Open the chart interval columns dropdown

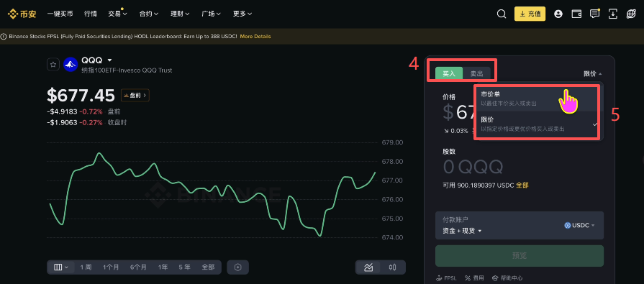[x=61, y=267]
